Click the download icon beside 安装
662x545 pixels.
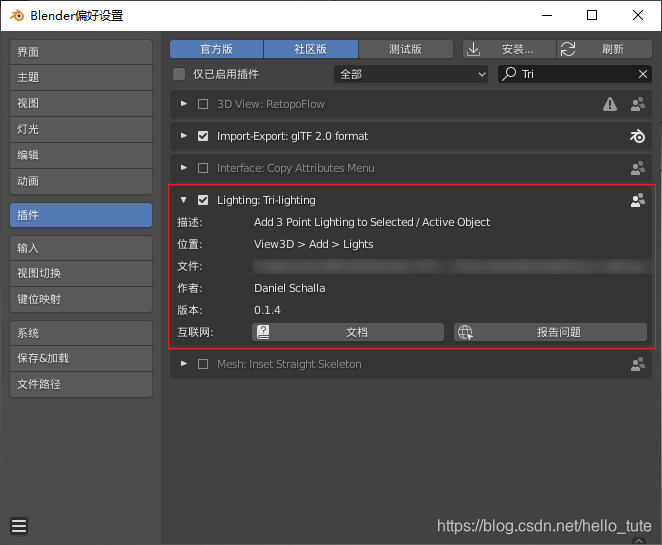tap(473, 49)
